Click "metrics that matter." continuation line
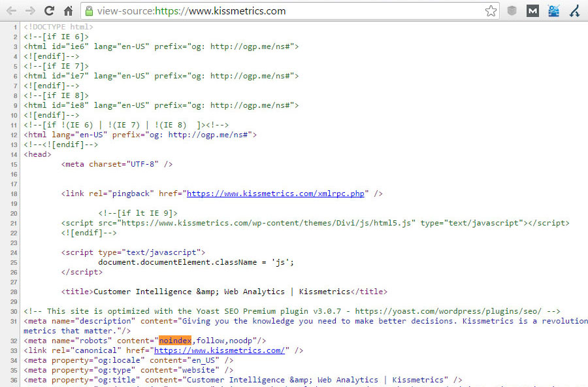 (x=77, y=331)
